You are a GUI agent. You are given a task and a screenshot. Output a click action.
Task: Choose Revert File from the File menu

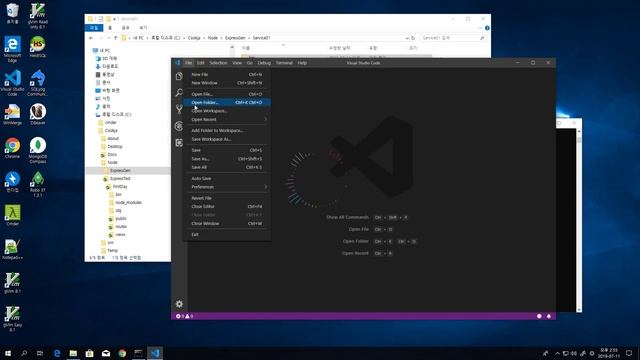pos(227,198)
